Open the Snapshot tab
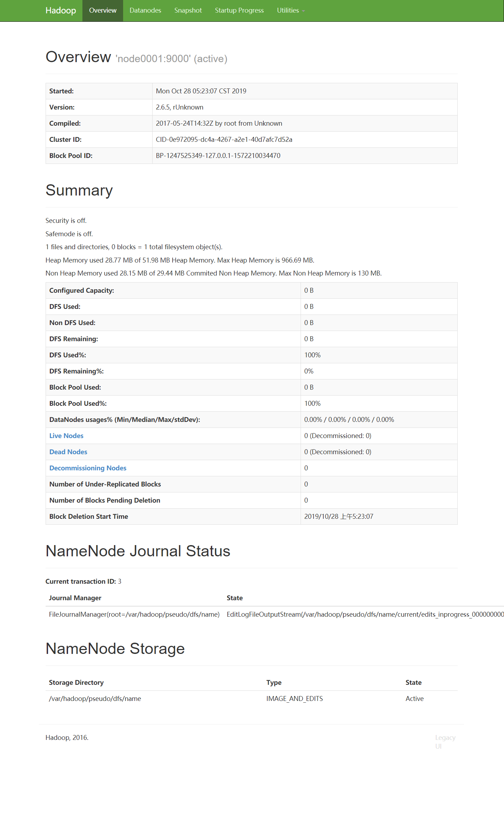The width and height of the screenshot is (504, 828). [188, 11]
